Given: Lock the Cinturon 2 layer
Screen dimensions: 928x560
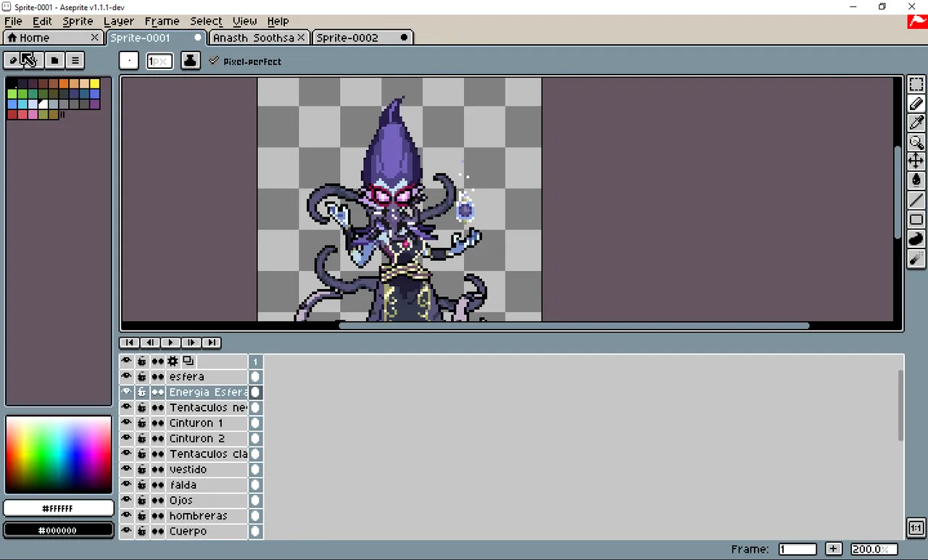Looking at the screenshot, I should tap(142, 438).
